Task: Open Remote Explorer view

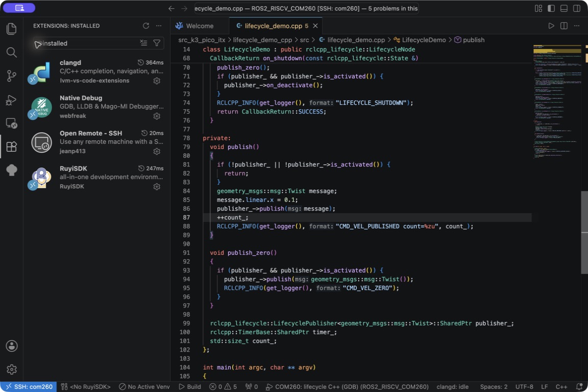Action: [12, 123]
